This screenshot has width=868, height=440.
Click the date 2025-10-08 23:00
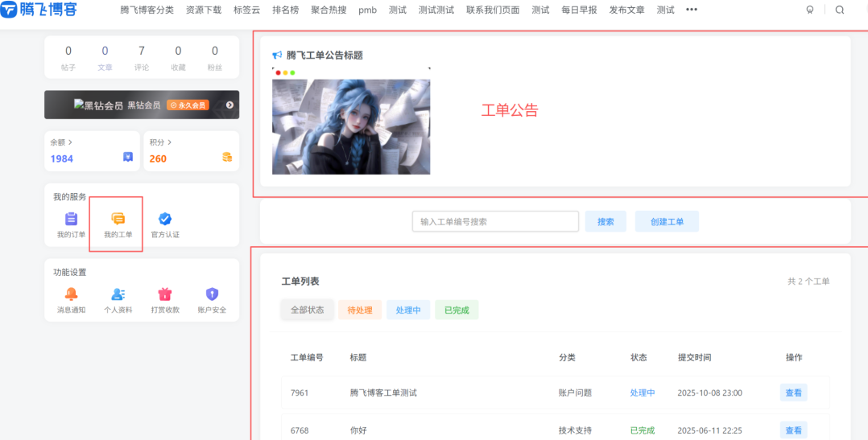709,393
